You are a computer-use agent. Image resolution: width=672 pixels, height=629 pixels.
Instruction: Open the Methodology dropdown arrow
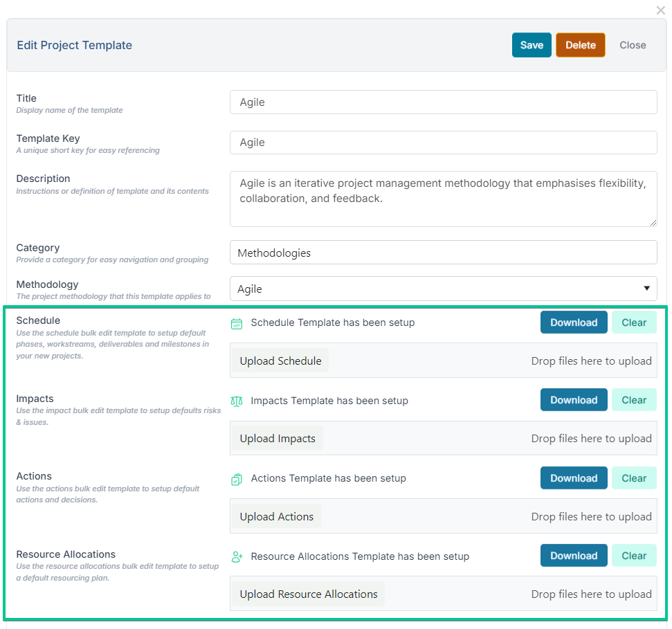pyautogui.click(x=646, y=289)
